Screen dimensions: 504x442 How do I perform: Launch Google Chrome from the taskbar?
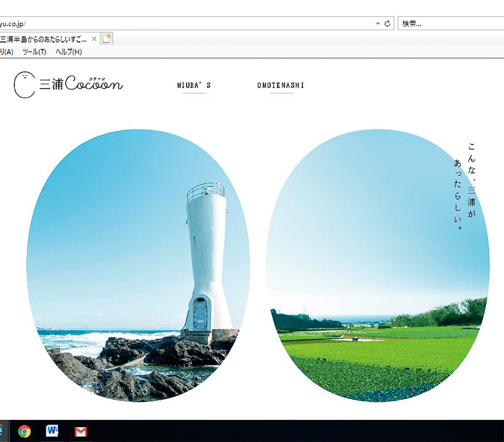coord(24,431)
